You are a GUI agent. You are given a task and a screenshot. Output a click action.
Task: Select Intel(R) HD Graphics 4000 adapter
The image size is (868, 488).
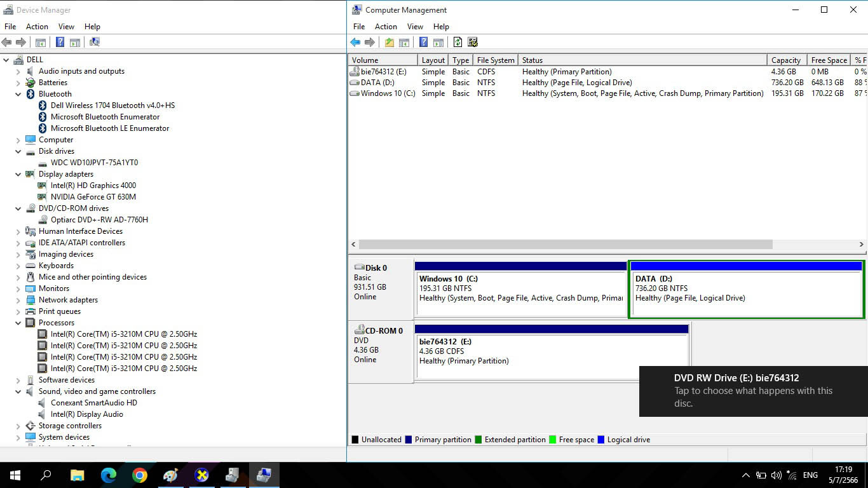coord(93,186)
